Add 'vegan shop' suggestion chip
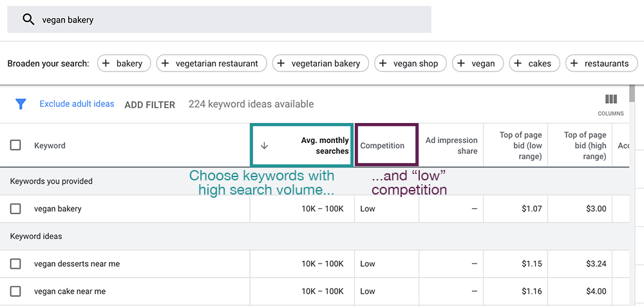This screenshot has width=644, height=306. pyautogui.click(x=410, y=63)
